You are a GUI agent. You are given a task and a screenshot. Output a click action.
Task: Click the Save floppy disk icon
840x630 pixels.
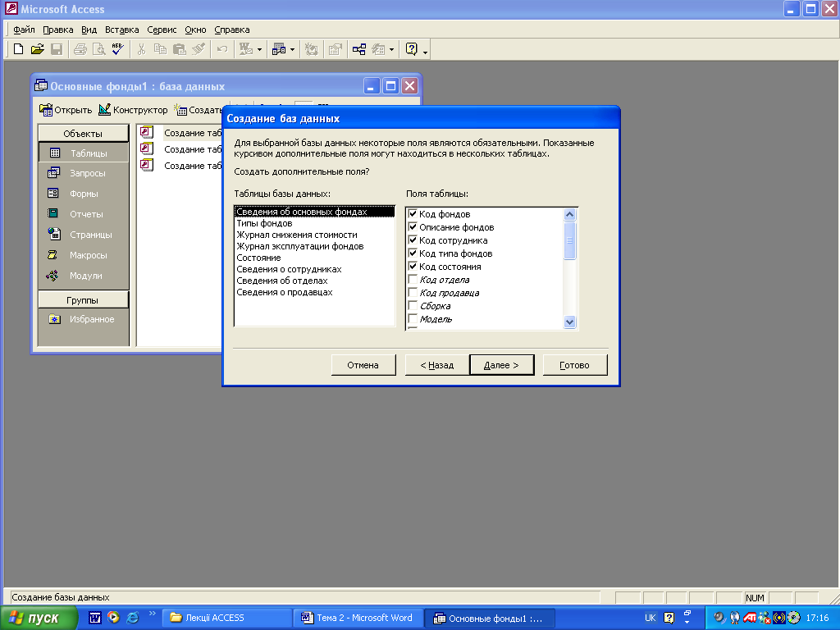(57, 49)
